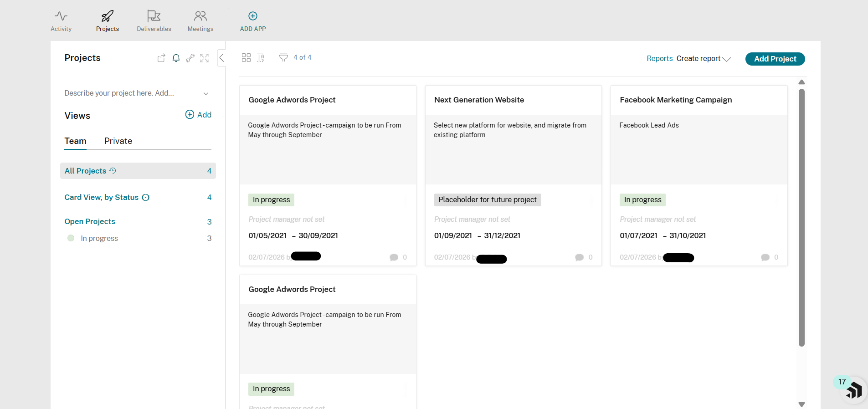Viewport: 868px width, 409px height.
Task: Click the All Projects count 4
Action: (x=209, y=171)
